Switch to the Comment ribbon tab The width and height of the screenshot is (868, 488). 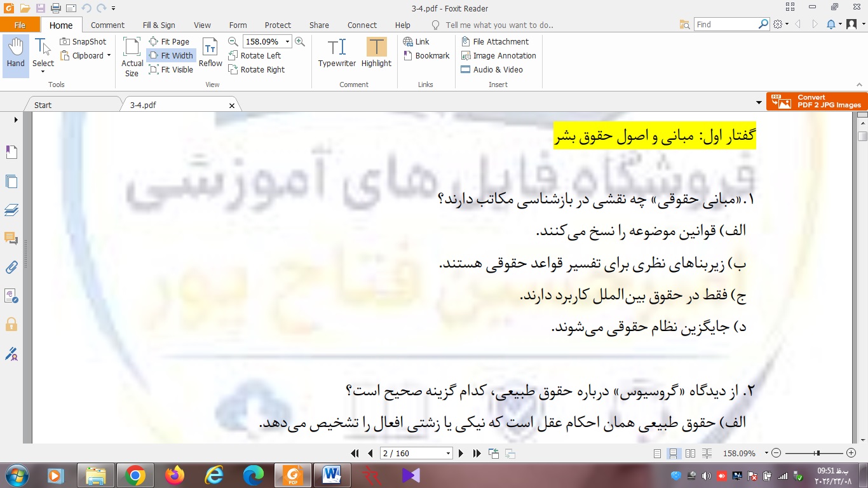[107, 25]
